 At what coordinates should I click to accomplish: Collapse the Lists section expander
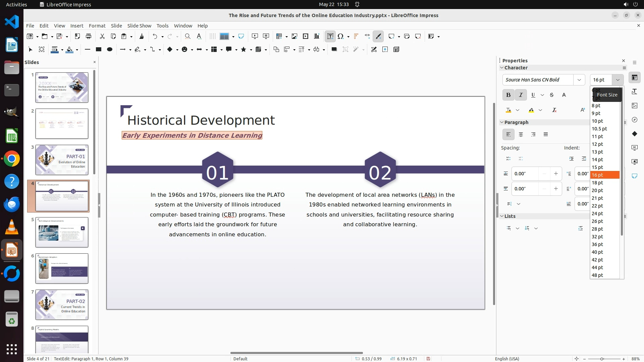(x=502, y=216)
